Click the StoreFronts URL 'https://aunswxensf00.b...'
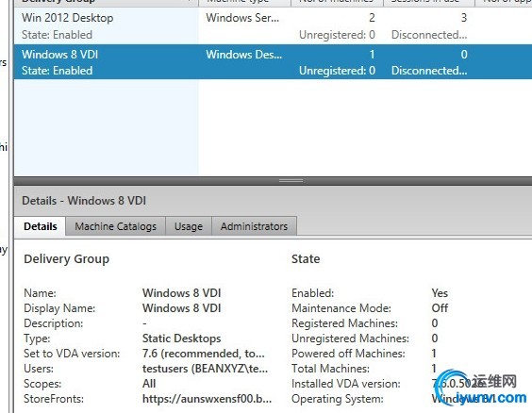Screen dimensions: 532x413 coord(207,399)
